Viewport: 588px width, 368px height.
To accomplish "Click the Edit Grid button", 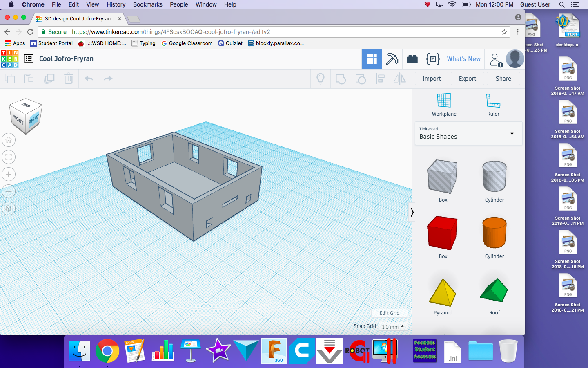I will pyautogui.click(x=390, y=313).
